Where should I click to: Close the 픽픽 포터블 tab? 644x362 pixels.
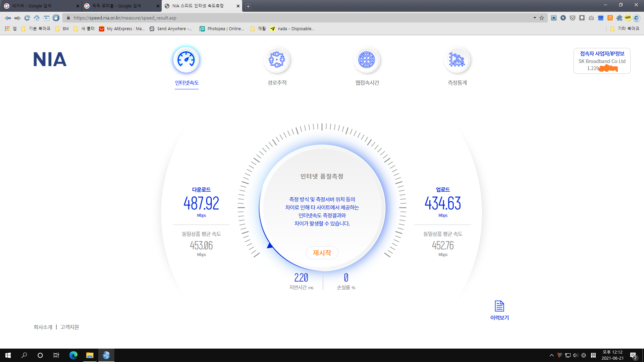click(158, 6)
